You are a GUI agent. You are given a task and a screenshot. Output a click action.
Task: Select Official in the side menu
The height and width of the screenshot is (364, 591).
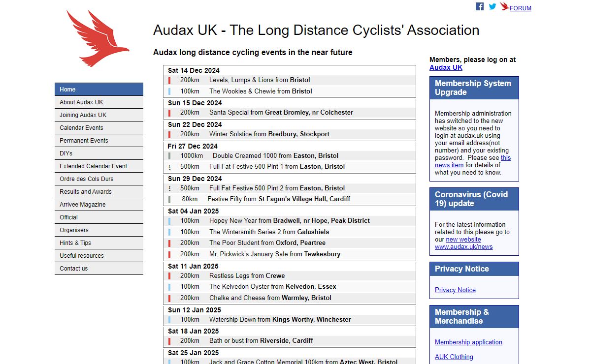(99, 217)
